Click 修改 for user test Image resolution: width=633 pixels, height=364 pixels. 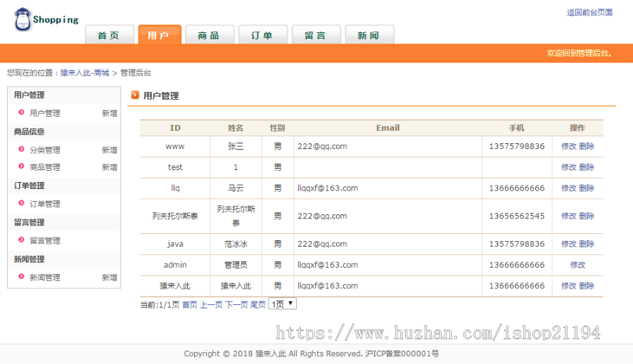(x=569, y=167)
